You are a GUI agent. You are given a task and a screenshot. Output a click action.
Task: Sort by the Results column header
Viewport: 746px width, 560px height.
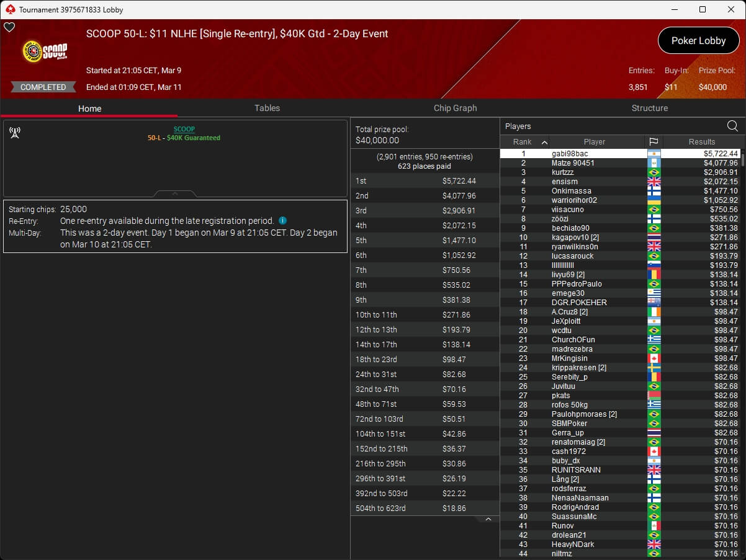coord(701,142)
